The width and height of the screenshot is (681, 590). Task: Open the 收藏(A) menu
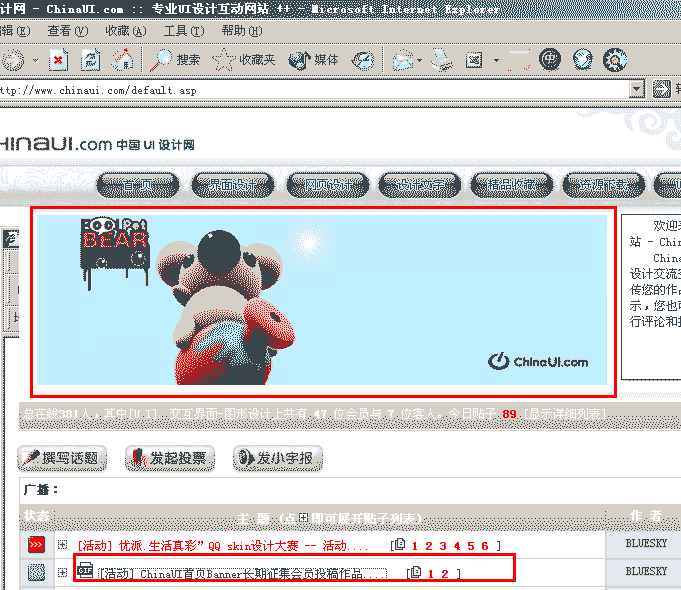pos(126,31)
